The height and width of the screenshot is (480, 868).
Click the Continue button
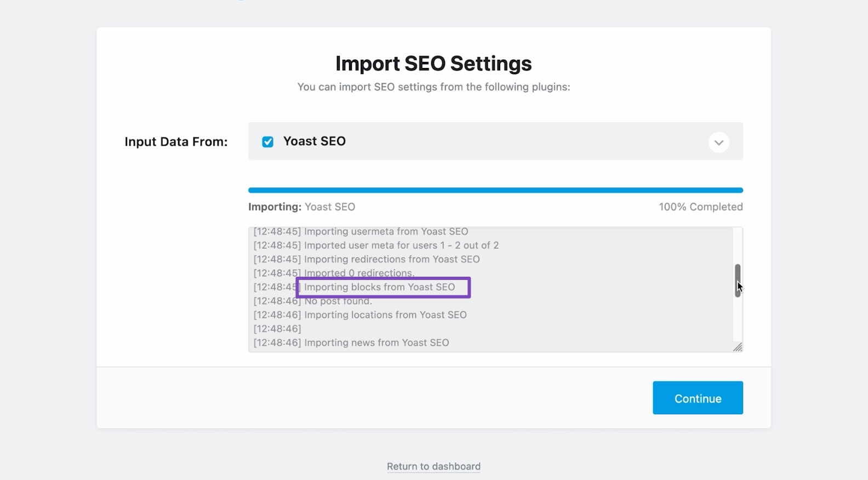pyautogui.click(x=698, y=398)
